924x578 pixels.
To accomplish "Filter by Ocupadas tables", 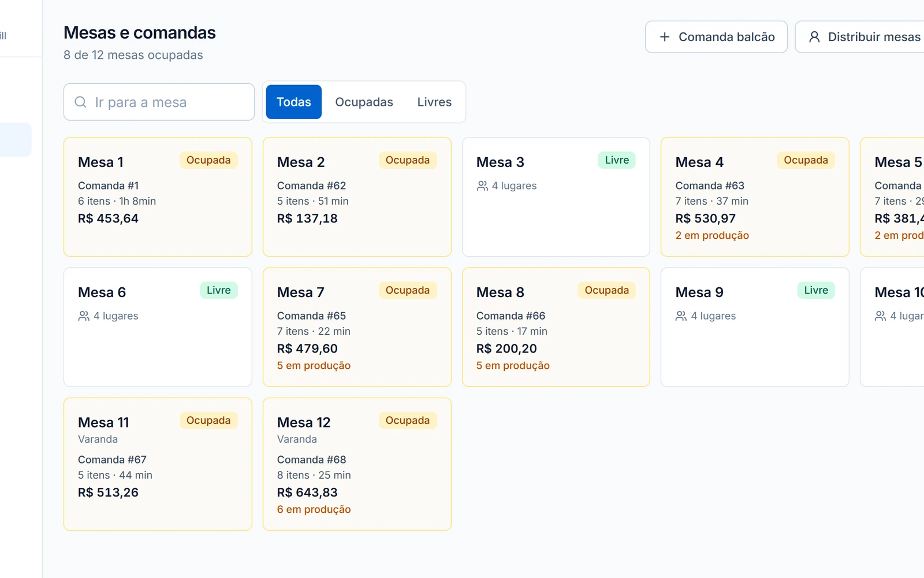I will pos(364,102).
